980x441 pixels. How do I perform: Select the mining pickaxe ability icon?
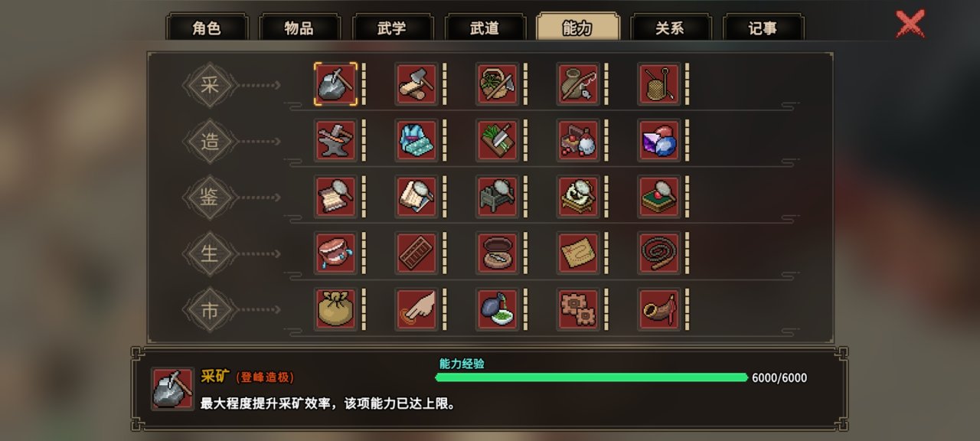pos(335,83)
